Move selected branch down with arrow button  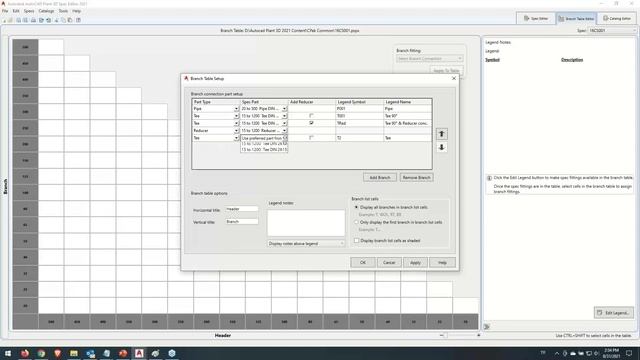point(441,147)
